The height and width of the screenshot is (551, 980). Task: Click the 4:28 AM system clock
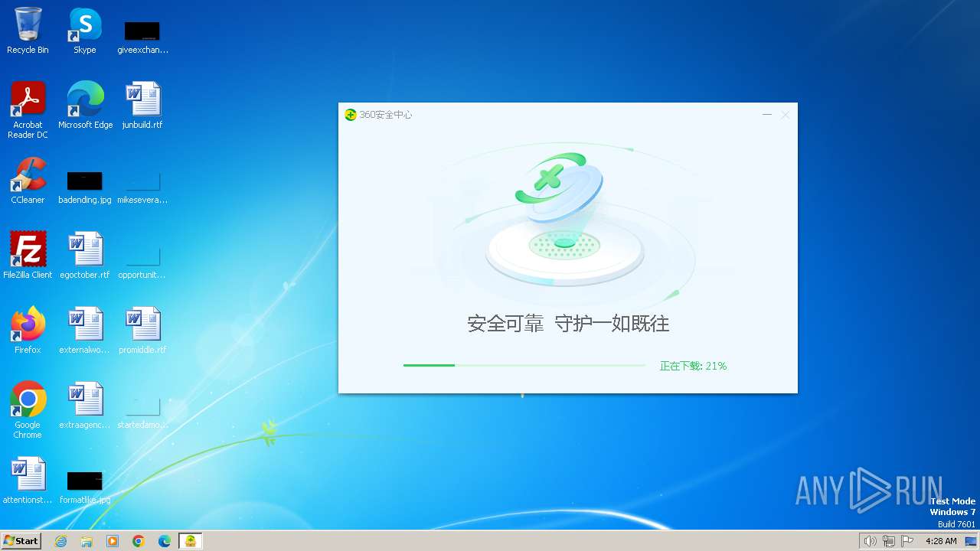click(x=941, y=541)
